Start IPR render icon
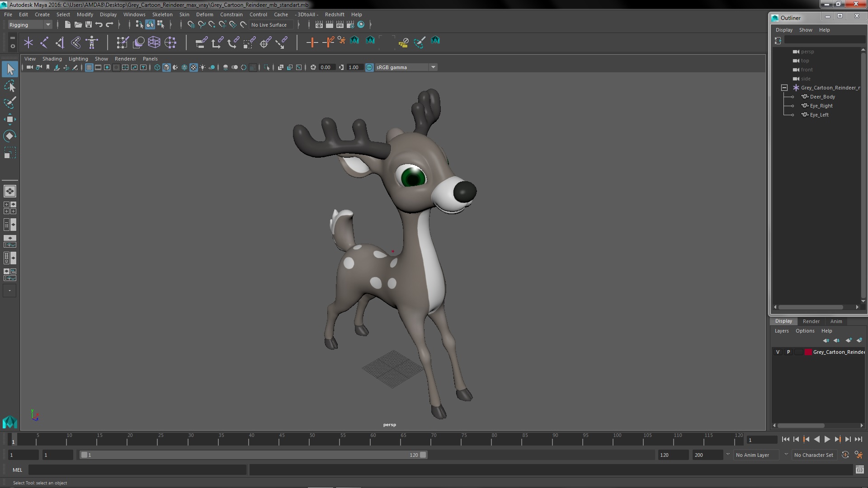The width and height of the screenshot is (868, 488). (340, 24)
